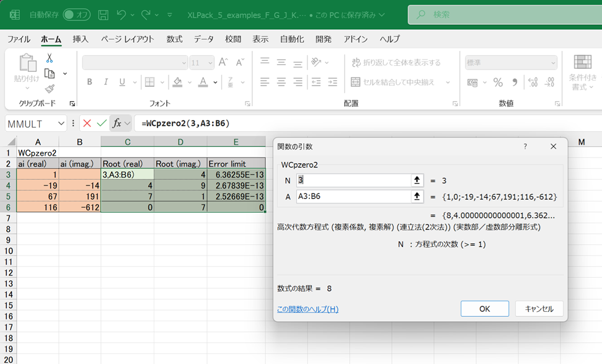
Task: Click the Top Align icon
Action: tap(265, 61)
